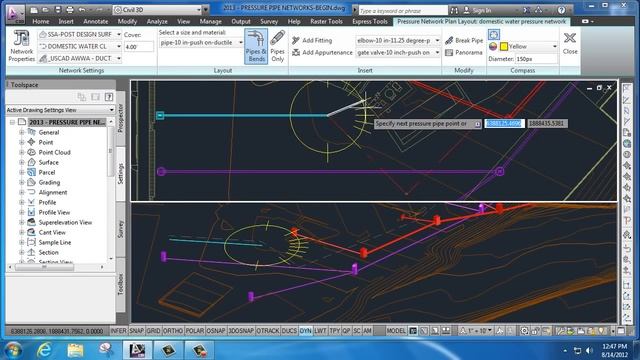Switch to the Toolbox toolspace tab

click(120, 284)
